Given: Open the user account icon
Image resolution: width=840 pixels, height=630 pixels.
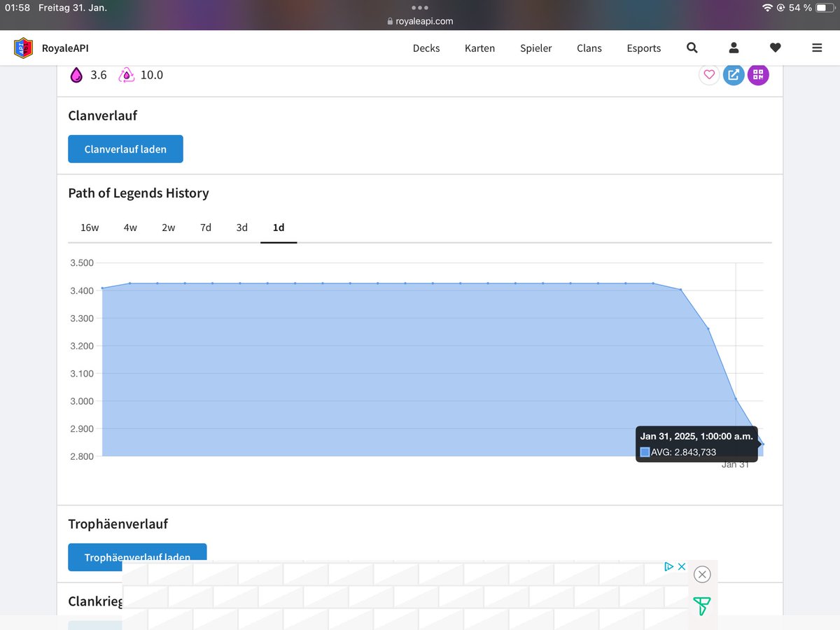Looking at the screenshot, I should (734, 48).
